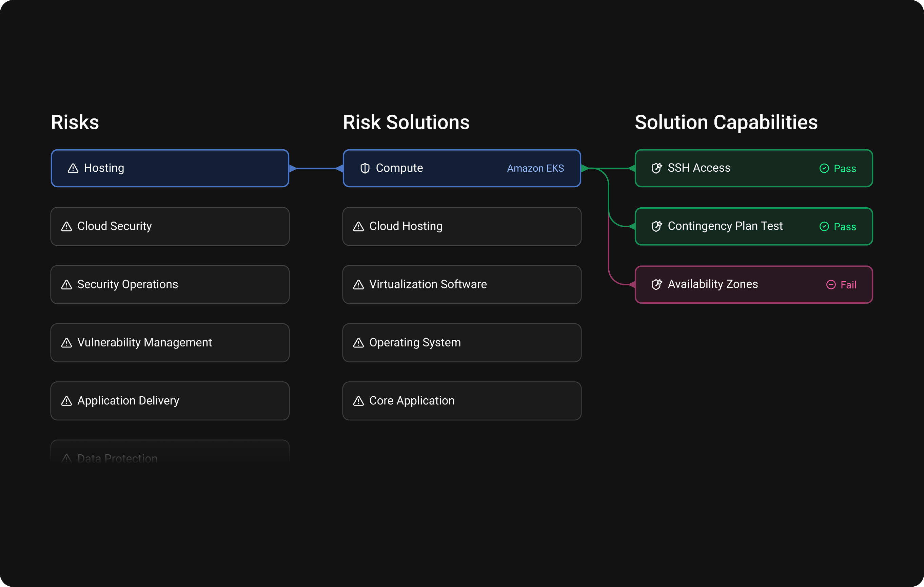Image resolution: width=924 pixels, height=587 pixels.
Task: Click shield-check icon on Contingency Plan Test
Action: tap(656, 226)
